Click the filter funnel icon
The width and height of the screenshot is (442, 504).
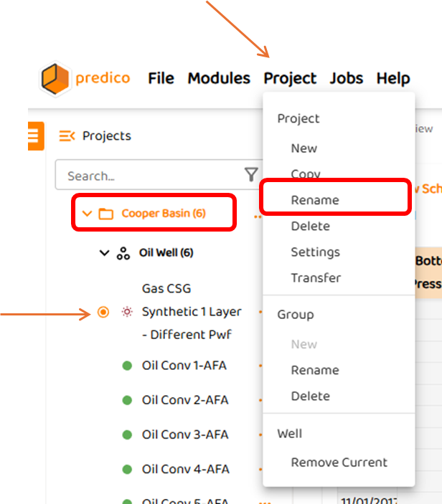251,174
